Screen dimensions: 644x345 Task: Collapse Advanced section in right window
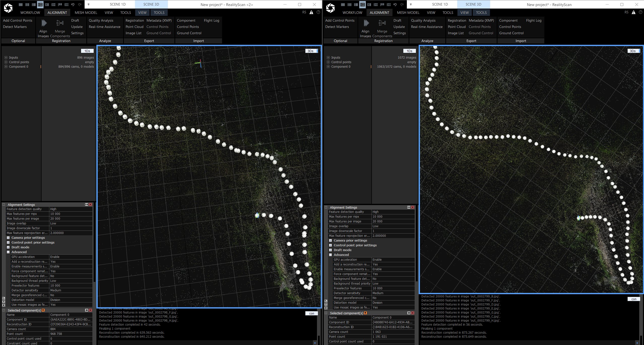331,255
